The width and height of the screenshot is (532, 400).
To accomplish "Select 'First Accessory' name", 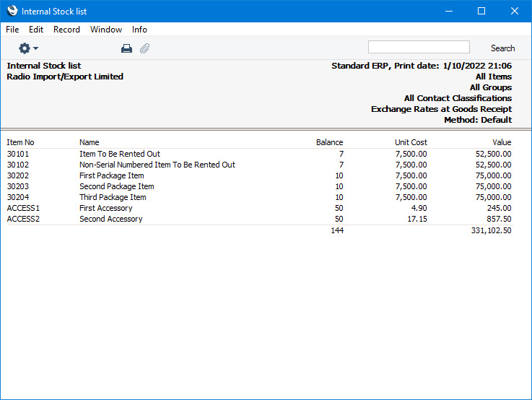I will click(106, 209).
